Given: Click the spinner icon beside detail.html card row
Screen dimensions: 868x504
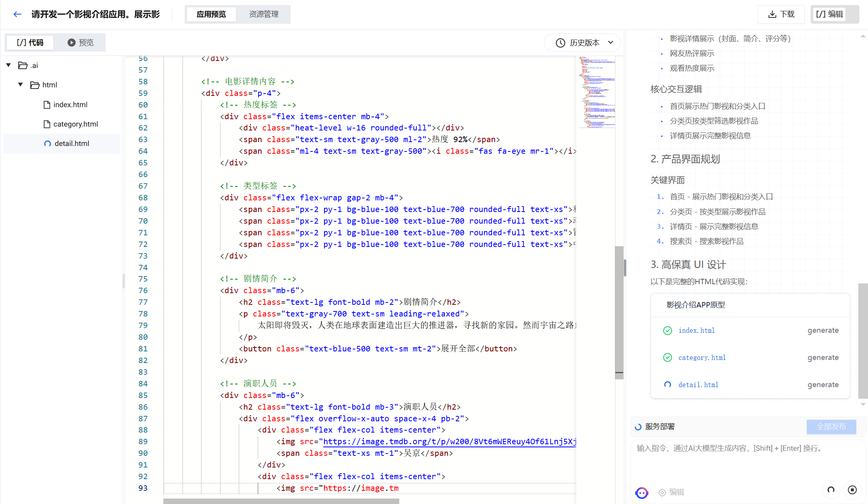Looking at the screenshot, I should 667,384.
